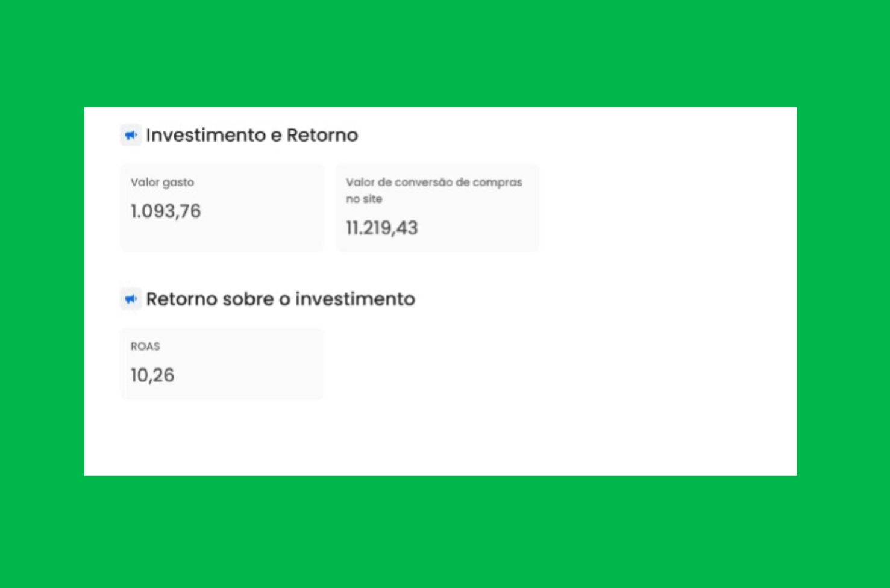Click the 1.093,76 amount value
The image size is (890, 588).
pos(166,211)
